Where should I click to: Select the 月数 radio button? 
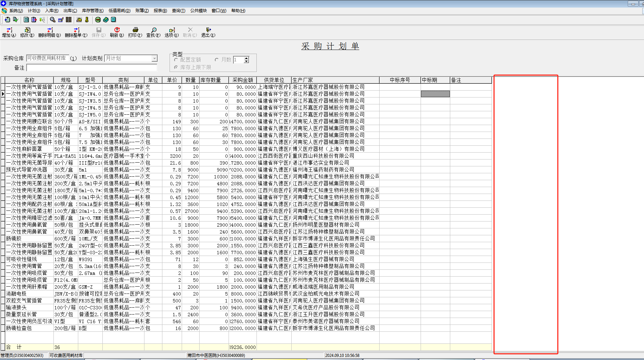click(x=217, y=60)
